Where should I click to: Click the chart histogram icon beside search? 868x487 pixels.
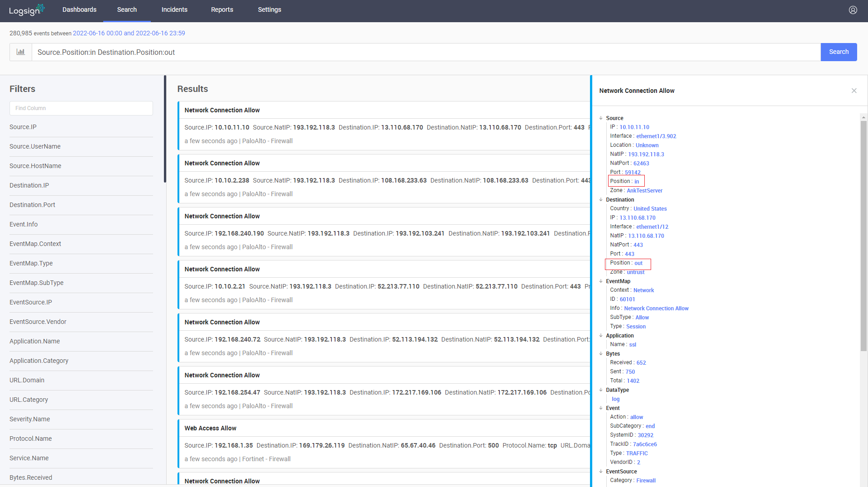(x=21, y=52)
